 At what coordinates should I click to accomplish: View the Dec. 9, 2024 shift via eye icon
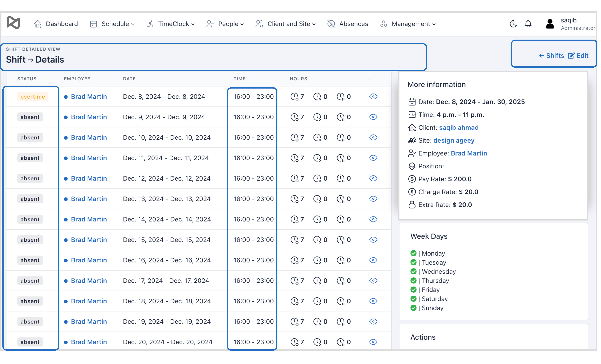[x=373, y=117]
